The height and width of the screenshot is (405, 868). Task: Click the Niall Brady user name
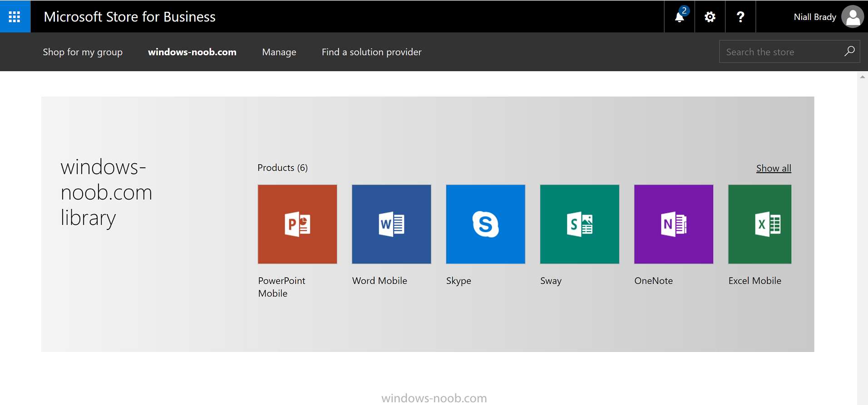(x=815, y=17)
